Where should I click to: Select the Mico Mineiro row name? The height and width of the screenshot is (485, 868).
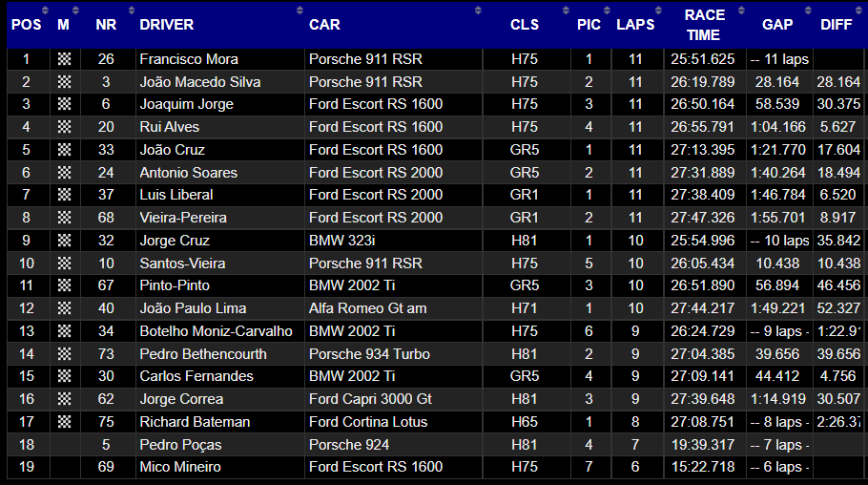(180, 467)
